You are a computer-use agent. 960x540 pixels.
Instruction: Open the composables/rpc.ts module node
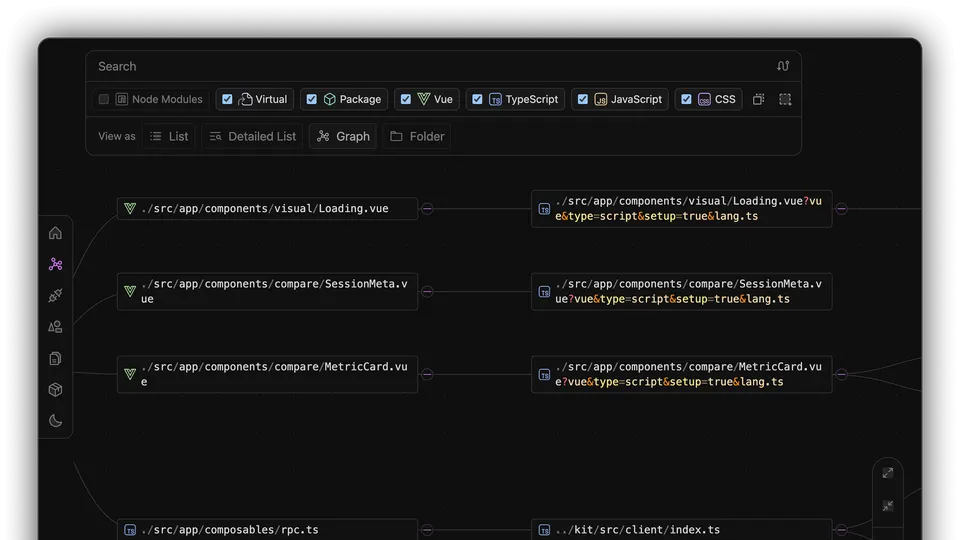[x=268, y=529]
